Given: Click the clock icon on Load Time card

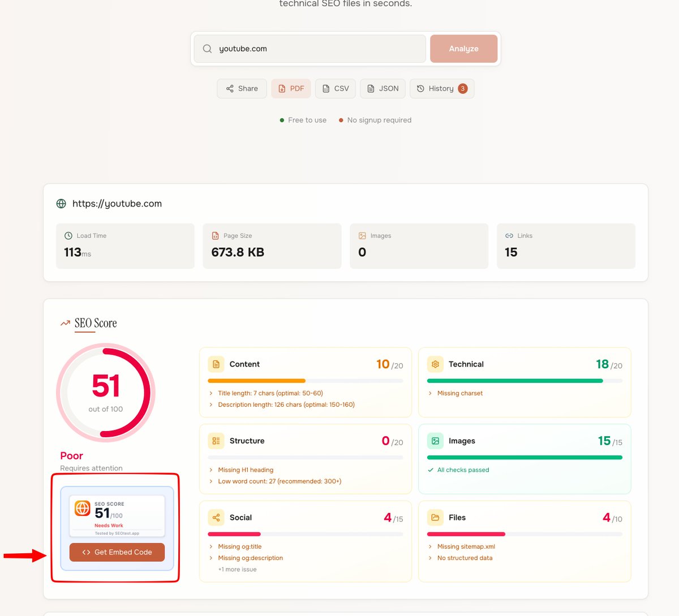Looking at the screenshot, I should pyautogui.click(x=68, y=235).
